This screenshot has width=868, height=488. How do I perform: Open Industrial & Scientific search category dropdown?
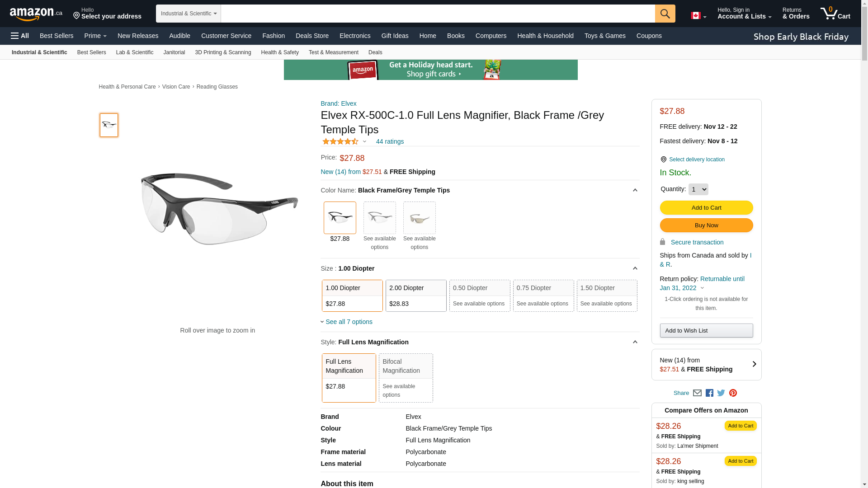(189, 14)
